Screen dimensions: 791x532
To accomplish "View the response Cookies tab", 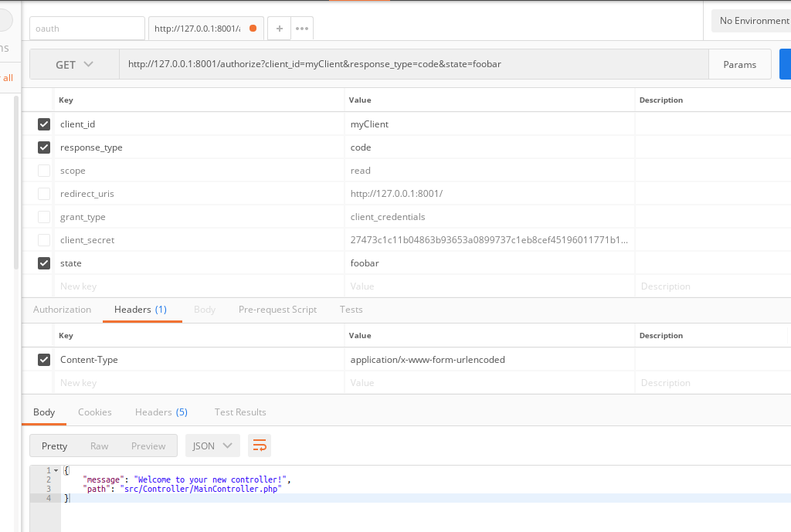I will (94, 412).
